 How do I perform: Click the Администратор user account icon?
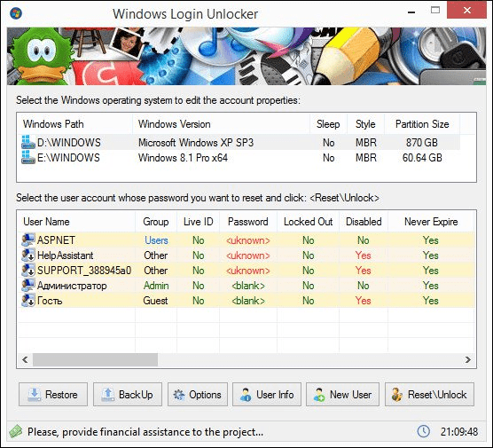[28, 286]
